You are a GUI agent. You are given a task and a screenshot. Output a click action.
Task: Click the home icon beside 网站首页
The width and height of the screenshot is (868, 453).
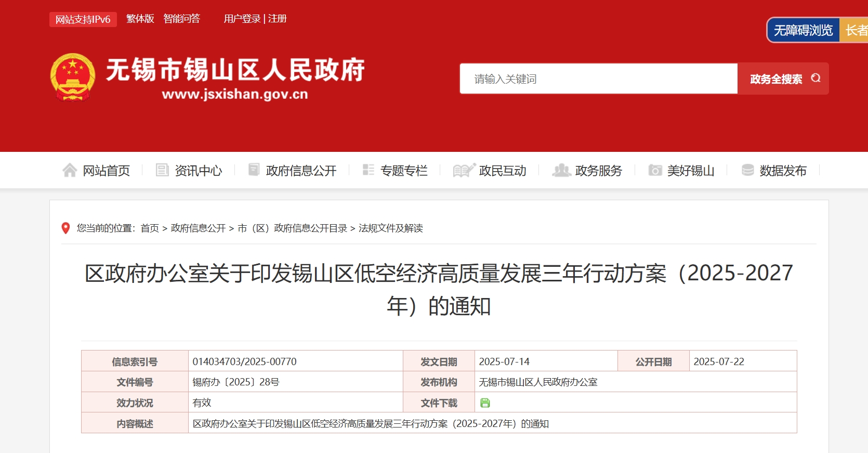70,170
